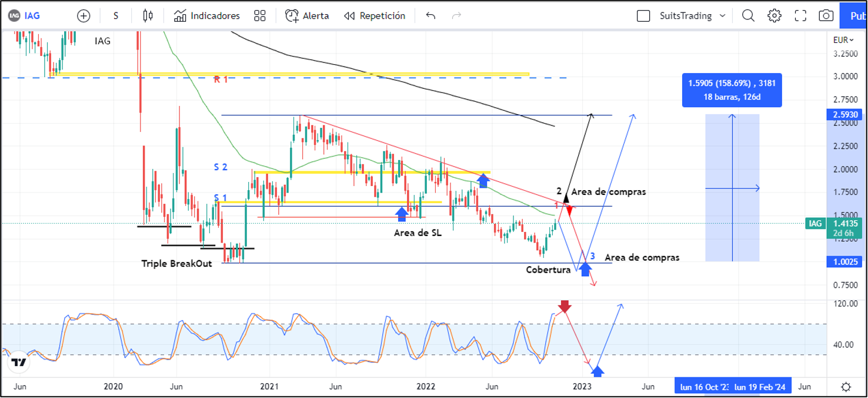Open symbol search magnifier in top toolbar
This screenshot has width=868, height=398.
[748, 16]
